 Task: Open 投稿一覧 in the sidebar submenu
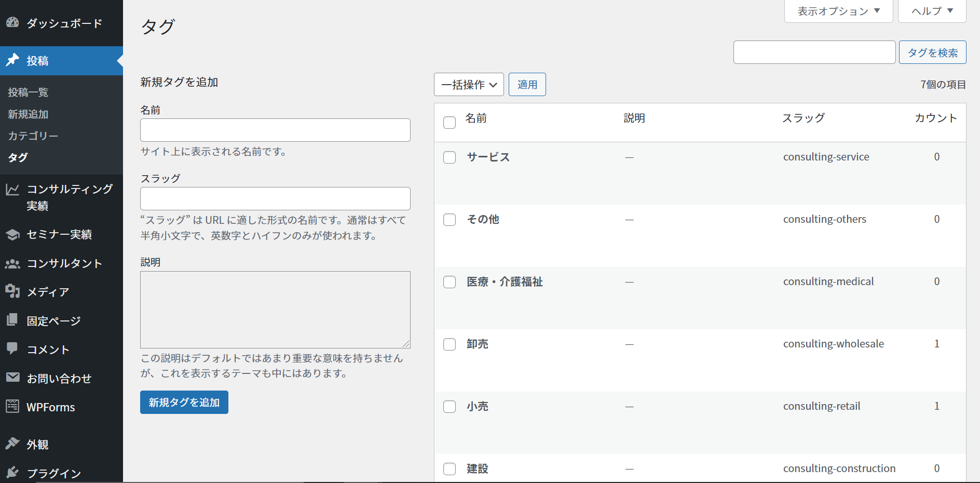pyautogui.click(x=28, y=92)
